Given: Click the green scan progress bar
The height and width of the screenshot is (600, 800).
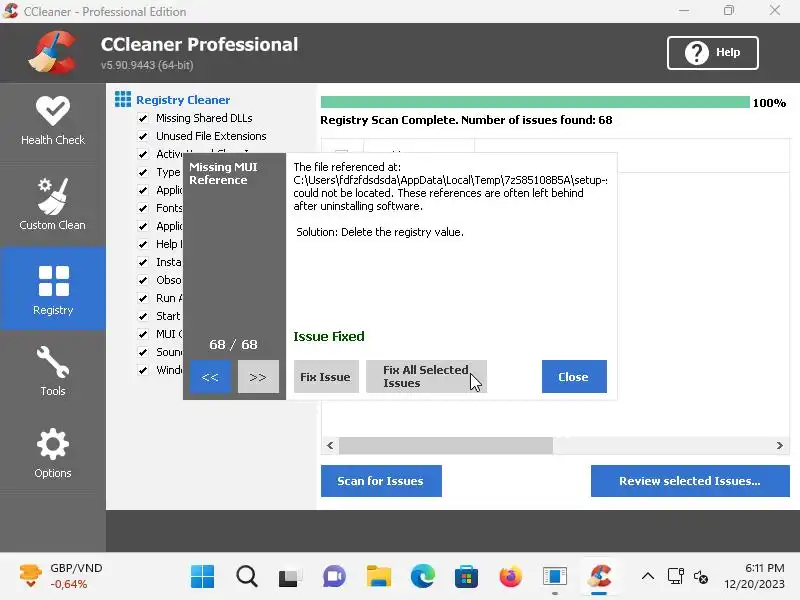Looking at the screenshot, I should [x=535, y=102].
